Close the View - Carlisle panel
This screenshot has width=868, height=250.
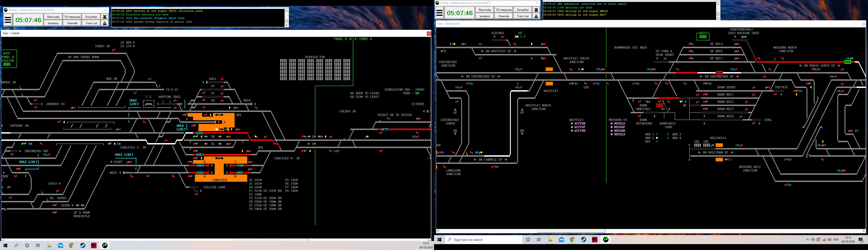(x=429, y=33)
